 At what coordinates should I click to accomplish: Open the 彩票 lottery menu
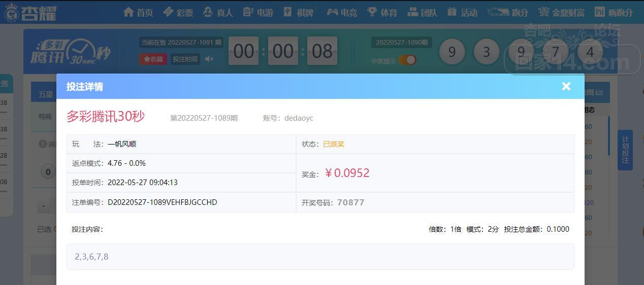point(178,12)
